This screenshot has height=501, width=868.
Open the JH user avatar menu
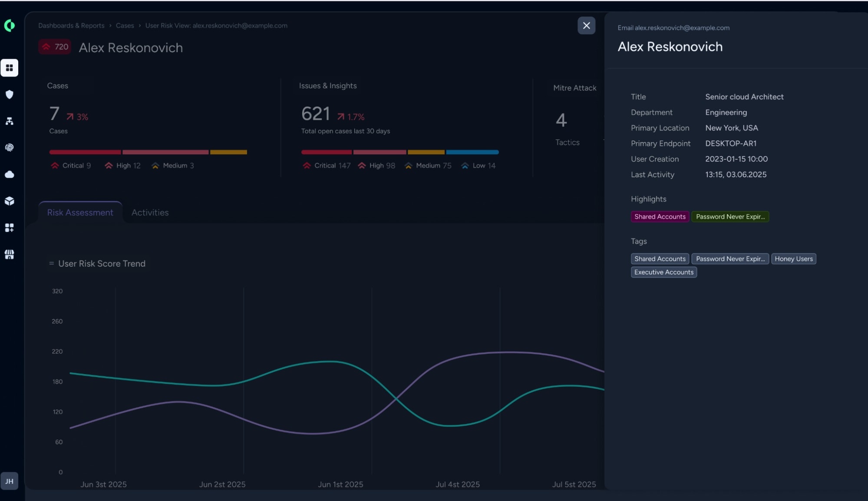point(10,481)
